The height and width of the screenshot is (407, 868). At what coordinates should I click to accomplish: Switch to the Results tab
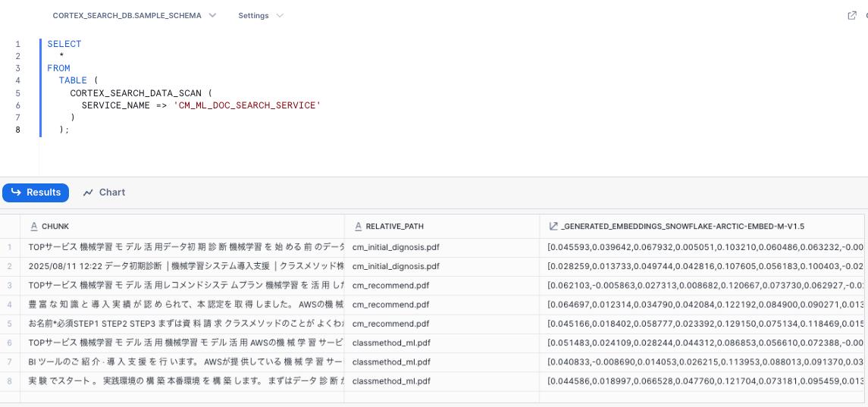point(36,193)
